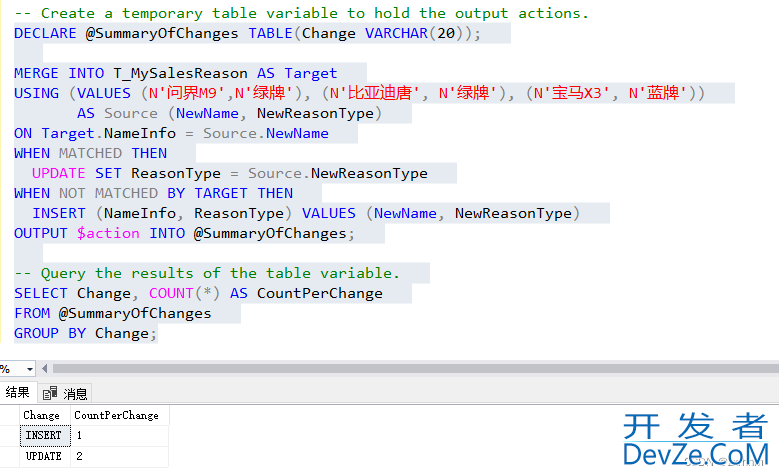Click the T_MySalesReason table name
Viewport: 779px width, 476px height.
click(180, 73)
